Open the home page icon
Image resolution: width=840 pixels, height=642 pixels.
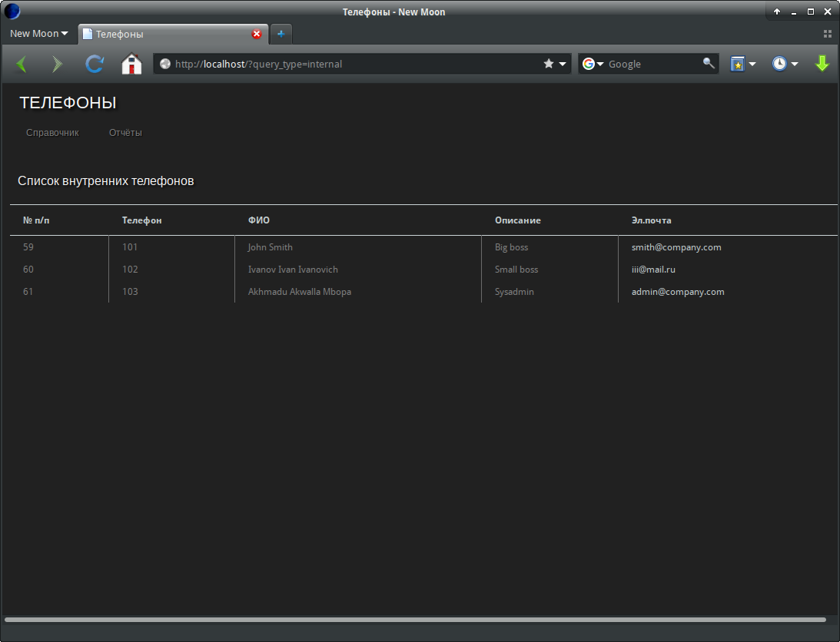coord(131,64)
